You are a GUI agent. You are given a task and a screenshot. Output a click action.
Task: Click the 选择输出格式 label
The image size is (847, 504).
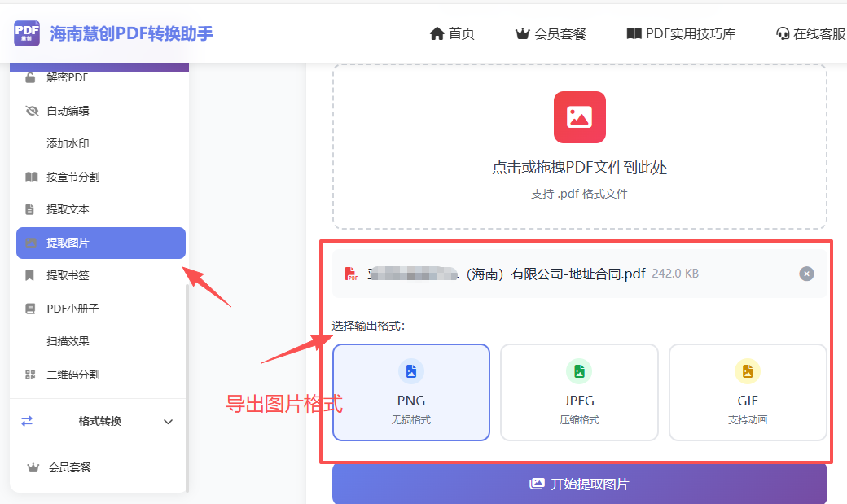point(368,326)
